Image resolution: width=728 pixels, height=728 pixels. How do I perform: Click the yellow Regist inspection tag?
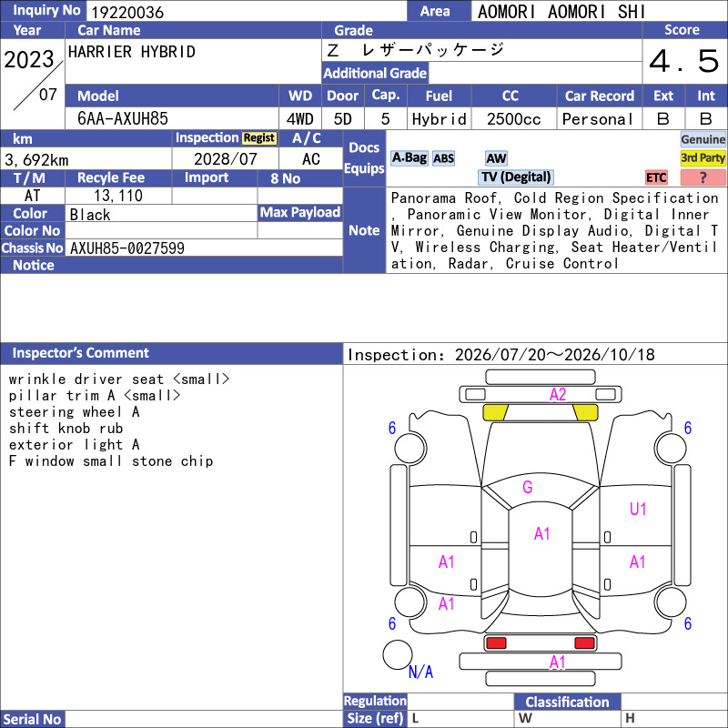coord(258,138)
